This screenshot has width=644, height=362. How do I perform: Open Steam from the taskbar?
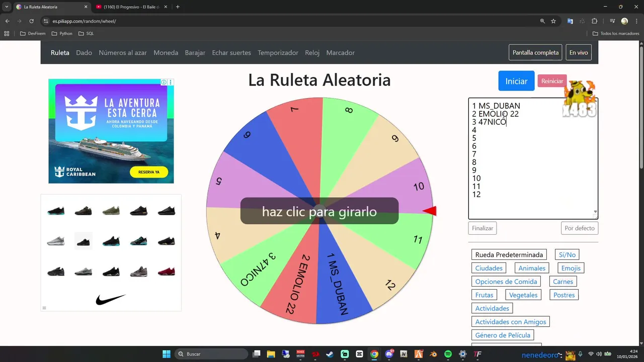point(330,354)
